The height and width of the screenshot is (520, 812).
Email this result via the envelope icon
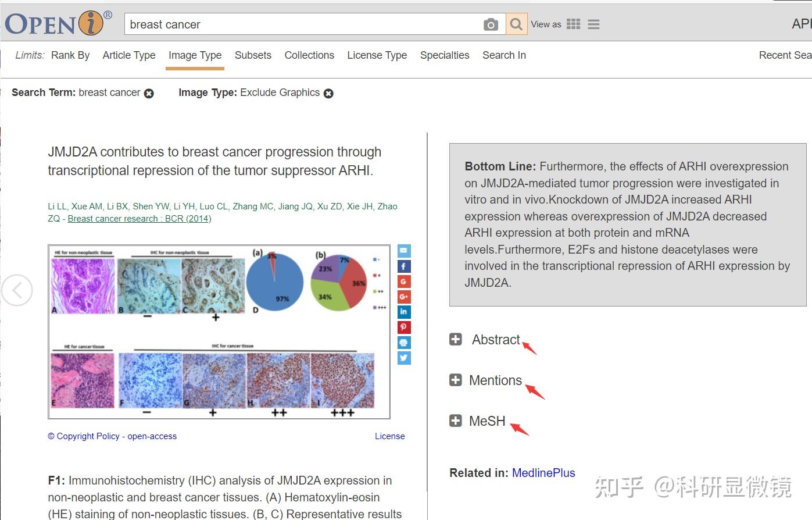(403, 251)
